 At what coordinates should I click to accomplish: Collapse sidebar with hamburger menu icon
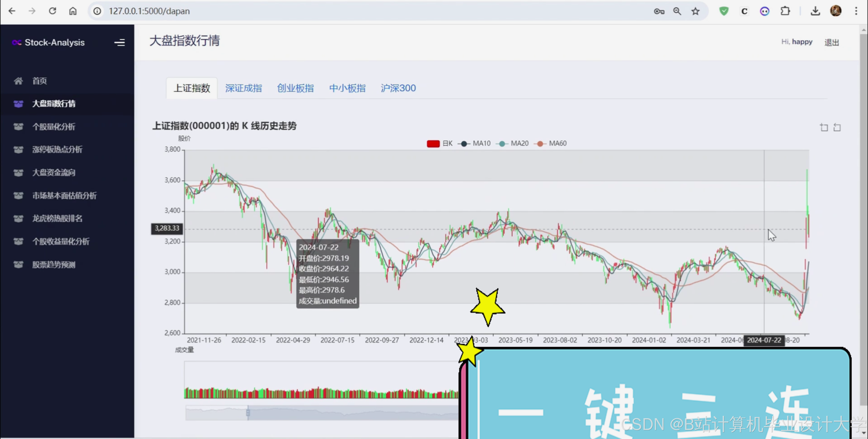pos(119,42)
